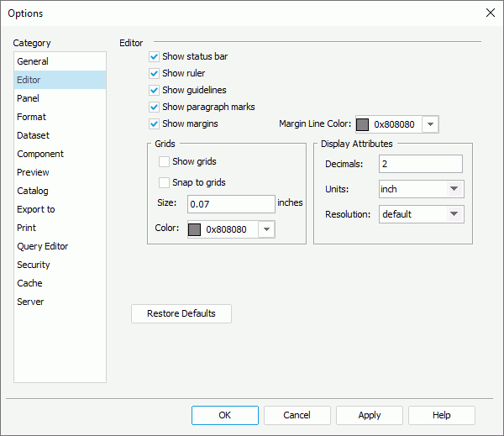Uncheck Show margins checkbox
The width and height of the screenshot is (504, 436).
154,123
